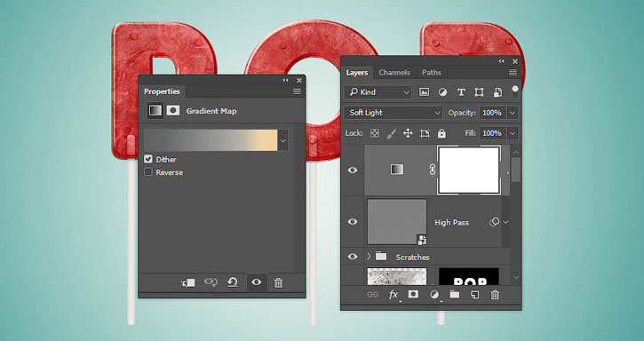
Task: Select the Scratches group name
Action: point(412,258)
